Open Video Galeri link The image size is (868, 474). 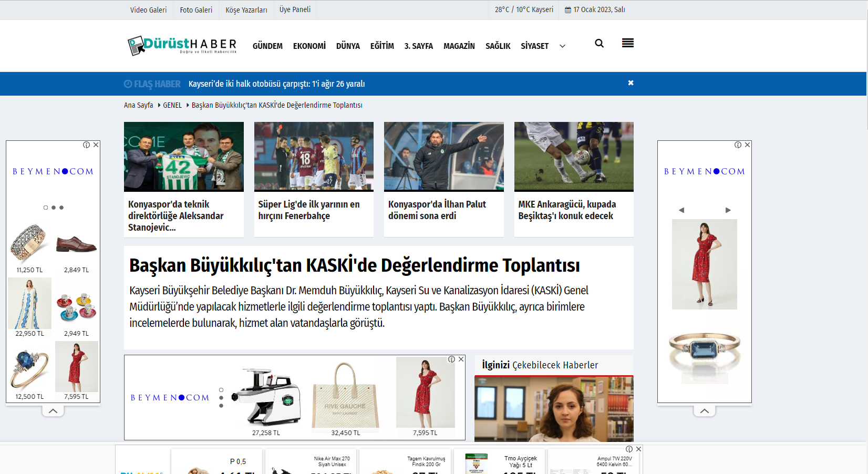(x=148, y=10)
